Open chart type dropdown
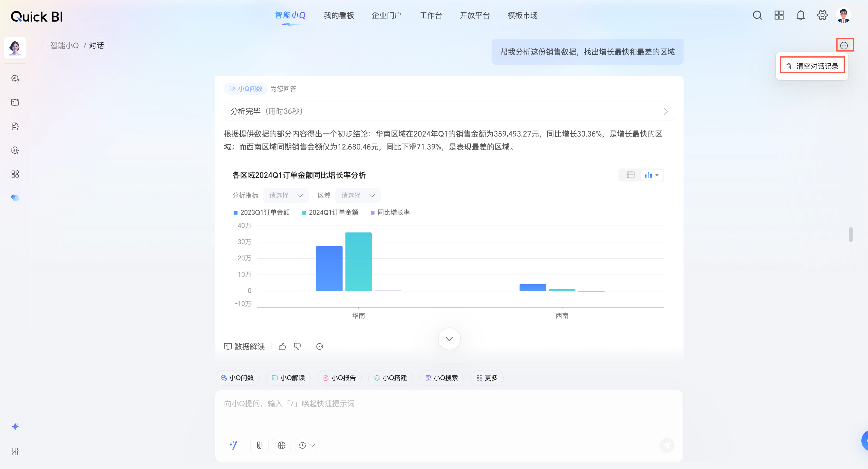Image resolution: width=868 pixels, height=469 pixels. 652,175
